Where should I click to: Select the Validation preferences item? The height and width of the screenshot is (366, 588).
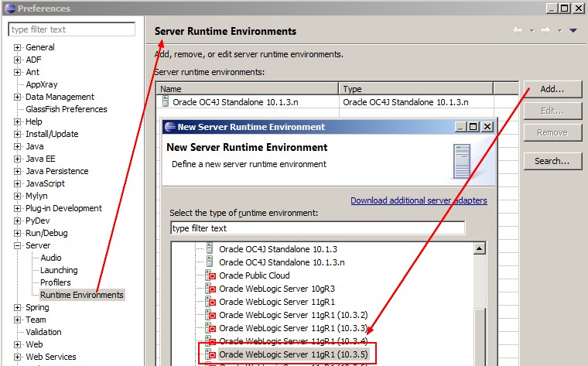43,332
